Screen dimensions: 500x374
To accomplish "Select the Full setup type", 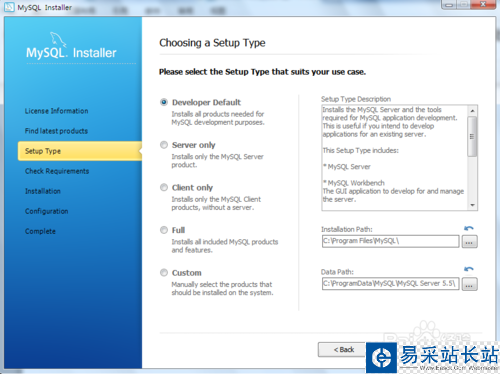I will 164,230.
